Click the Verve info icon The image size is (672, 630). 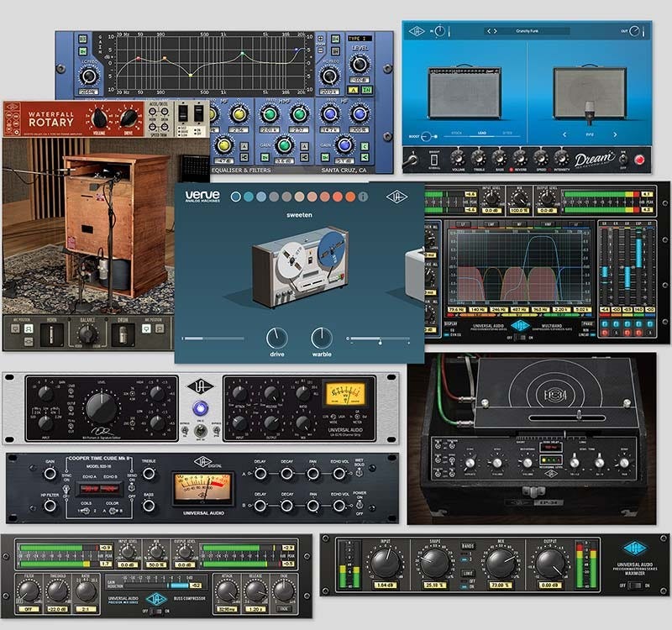coord(363,197)
